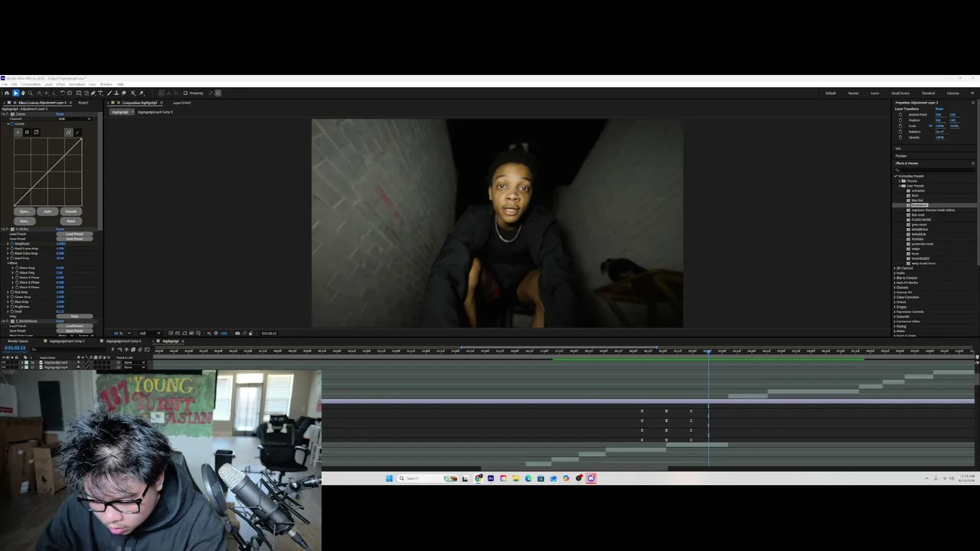Expand the Color Correction effects category
This screenshot has height=551, width=980.
[896, 298]
